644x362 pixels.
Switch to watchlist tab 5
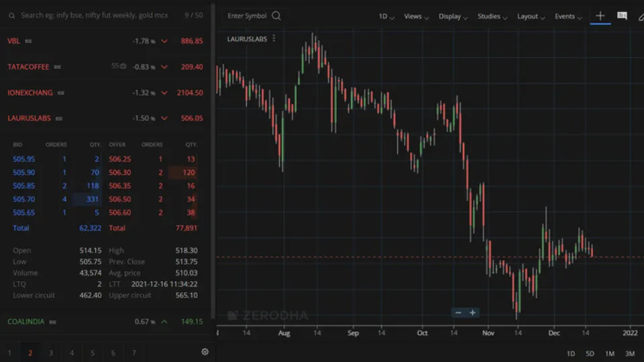point(93,353)
